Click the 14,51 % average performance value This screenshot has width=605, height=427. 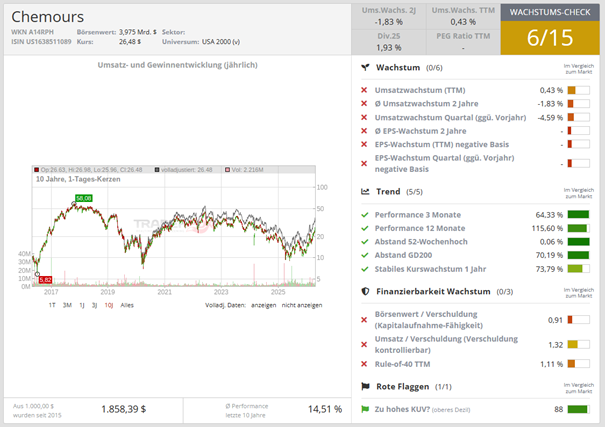coord(325,409)
